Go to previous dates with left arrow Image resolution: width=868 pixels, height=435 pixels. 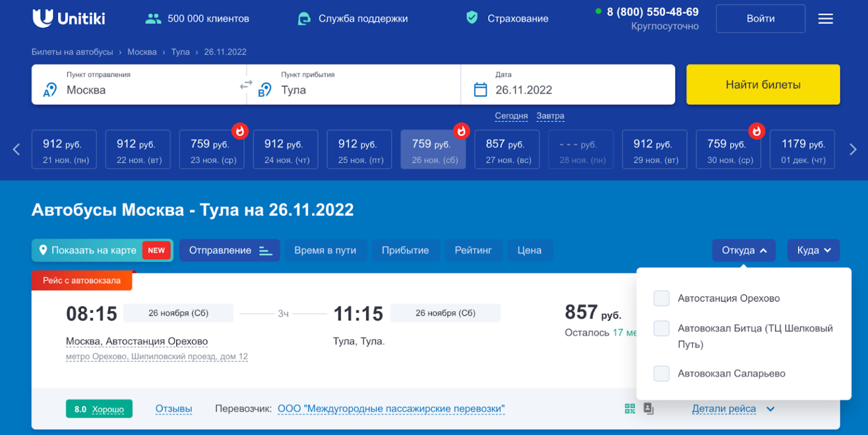(16, 150)
